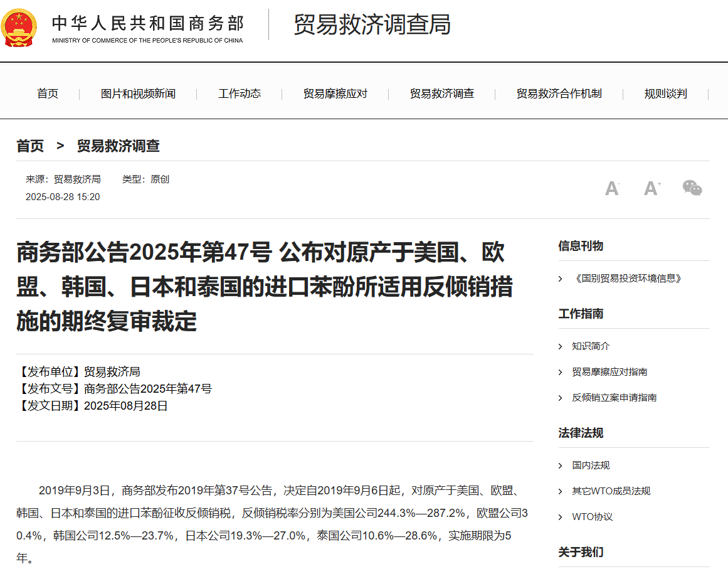The width and height of the screenshot is (728, 574).
Task: Select 贸易摩擦应对 in navigation bar
Action: [x=335, y=93]
